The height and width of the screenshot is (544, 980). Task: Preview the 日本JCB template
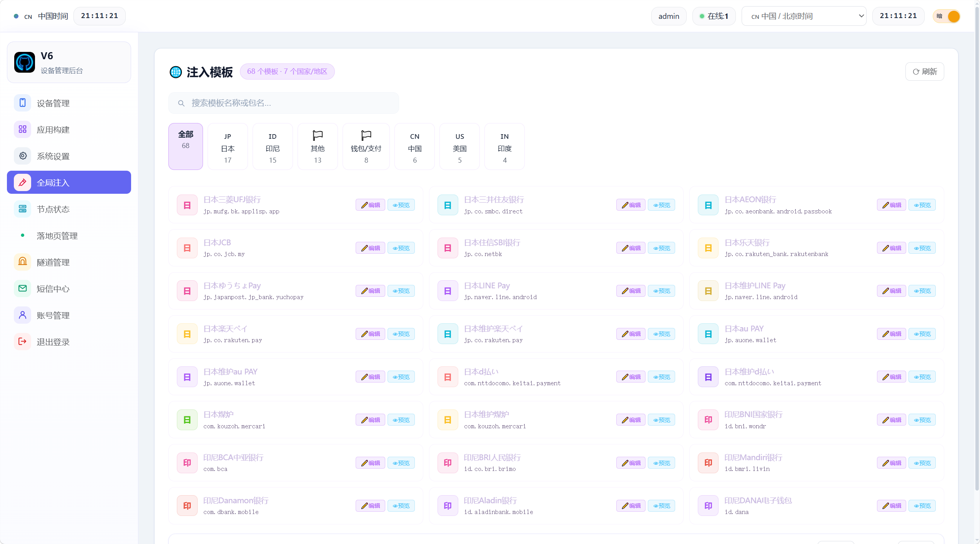point(401,248)
